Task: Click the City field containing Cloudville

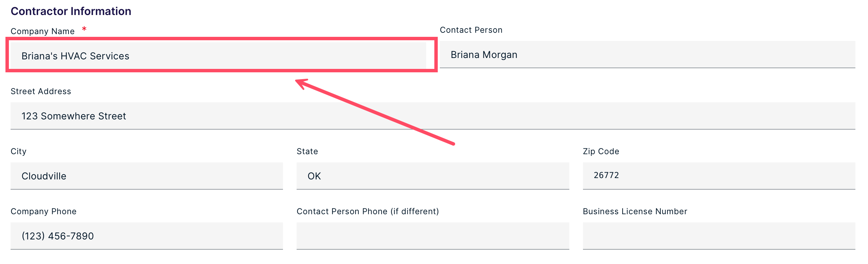Action: click(x=147, y=176)
